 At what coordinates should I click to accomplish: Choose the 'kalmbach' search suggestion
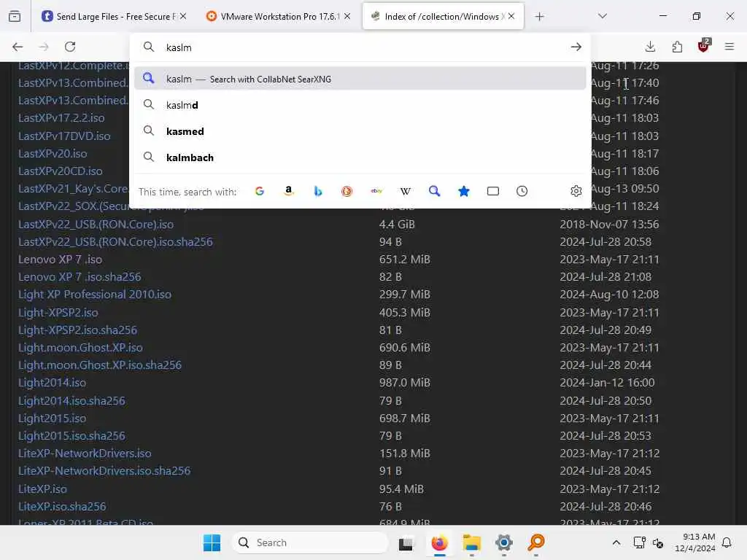360,157
